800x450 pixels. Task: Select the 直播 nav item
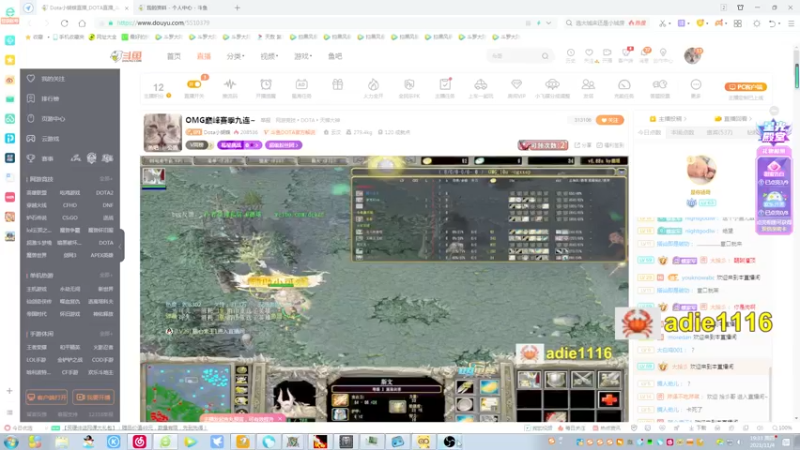[x=204, y=56]
